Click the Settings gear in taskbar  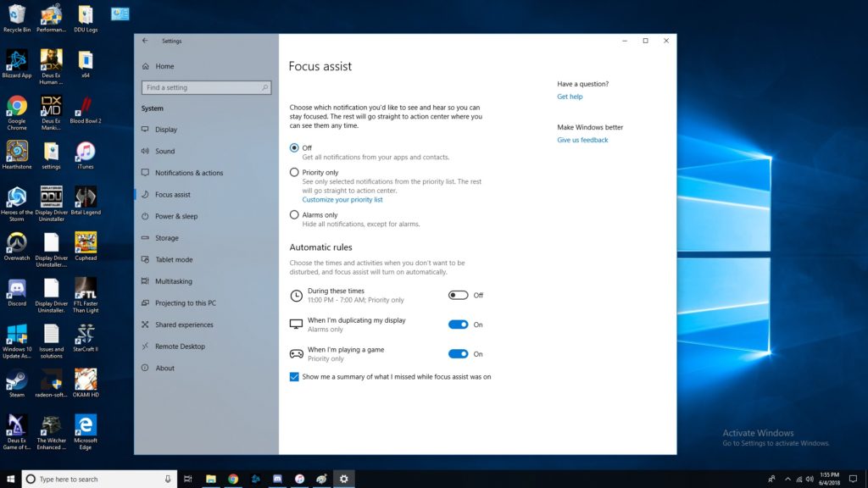pyautogui.click(x=343, y=479)
